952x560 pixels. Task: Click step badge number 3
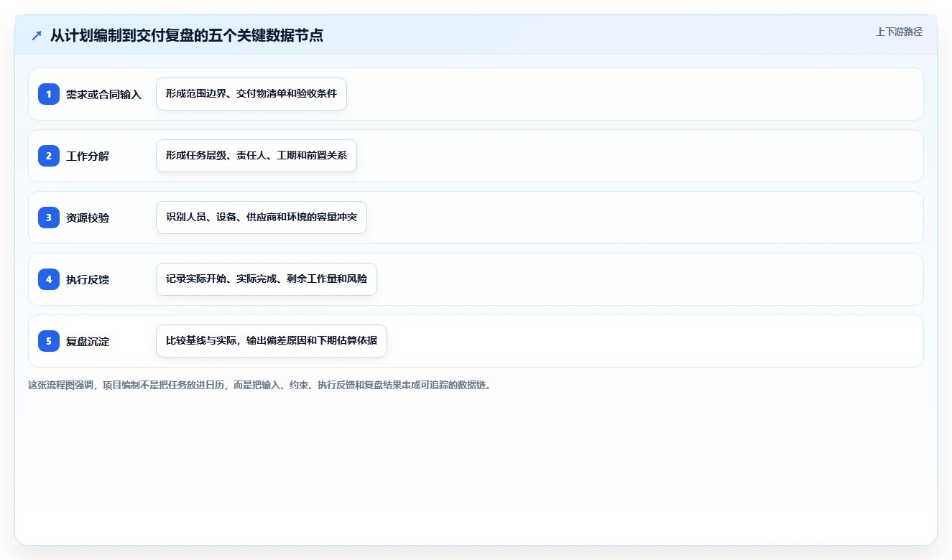pyautogui.click(x=49, y=218)
